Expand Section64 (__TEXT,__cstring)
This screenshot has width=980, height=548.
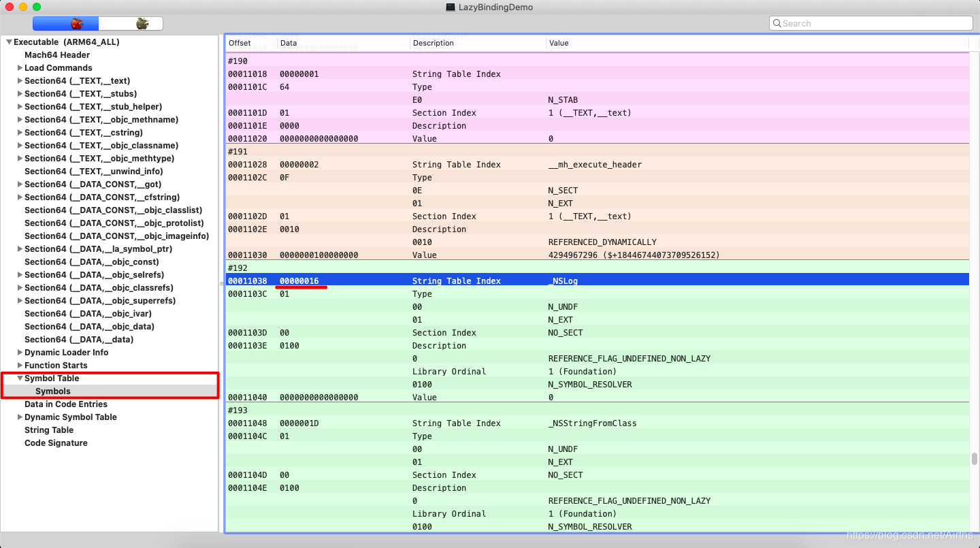point(20,133)
